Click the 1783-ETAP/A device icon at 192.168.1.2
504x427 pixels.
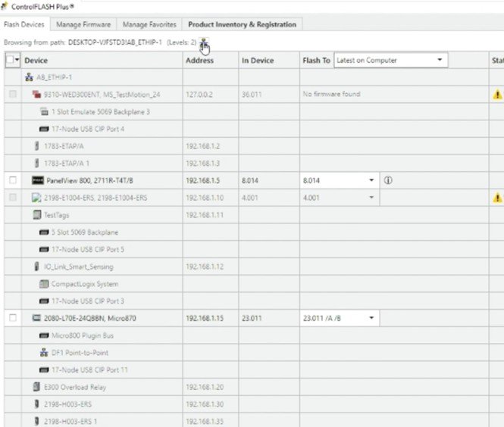(36, 146)
